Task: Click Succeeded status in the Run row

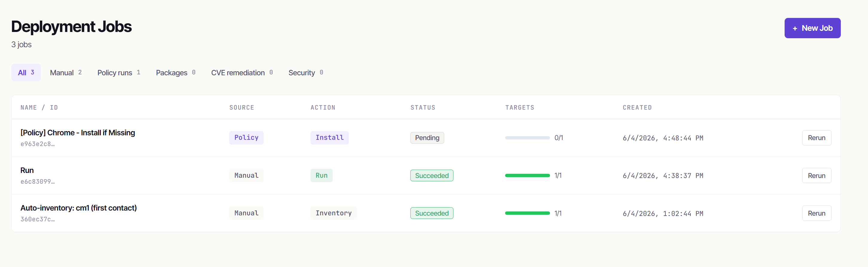Action: tap(432, 175)
